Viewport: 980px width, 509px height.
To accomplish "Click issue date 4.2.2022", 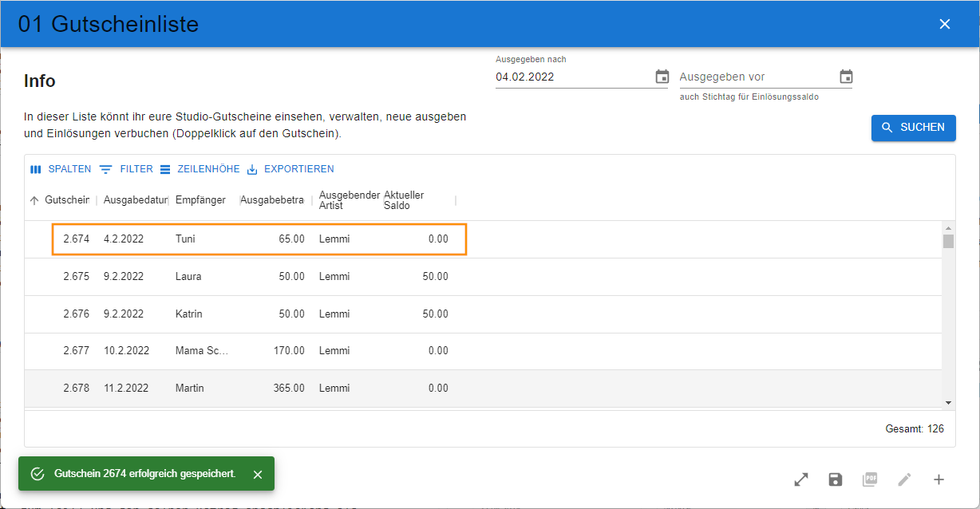I will pyautogui.click(x=124, y=239).
